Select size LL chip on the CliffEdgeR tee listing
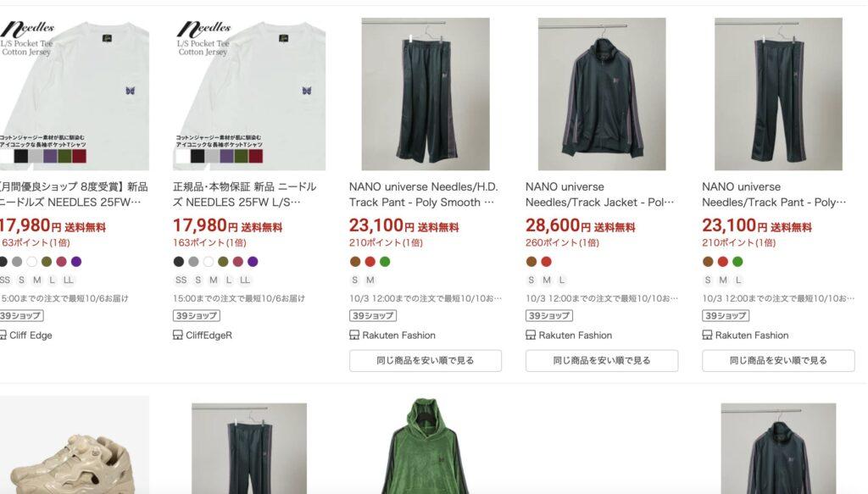The width and height of the screenshot is (868, 494). 245,280
